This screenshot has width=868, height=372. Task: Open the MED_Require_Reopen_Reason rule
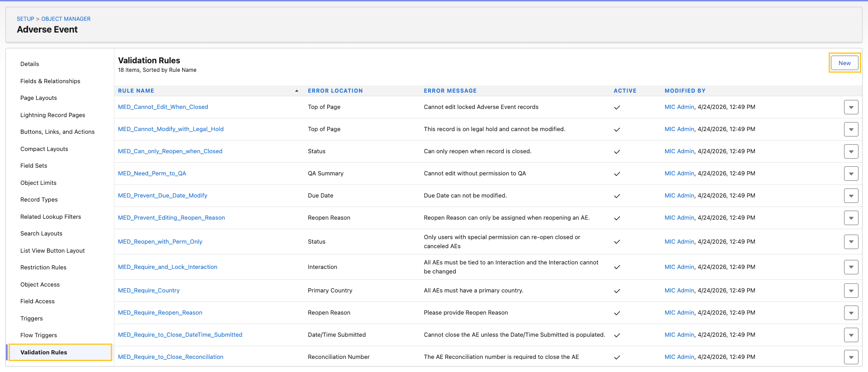(x=160, y=313)
